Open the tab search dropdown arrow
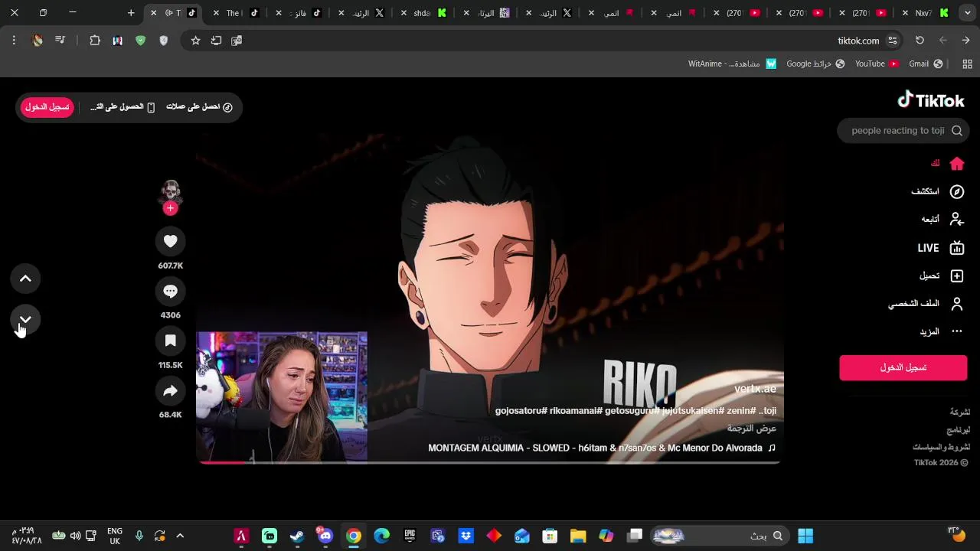 pyautogui.click(x=967, y=13)
